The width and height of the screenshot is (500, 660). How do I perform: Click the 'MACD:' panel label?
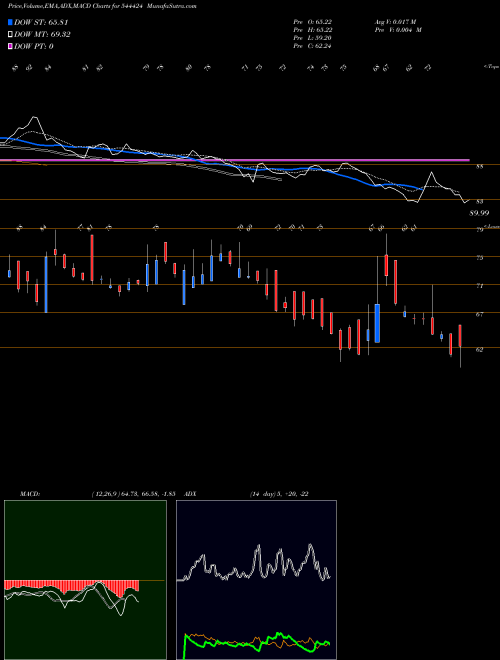pos(30,494)
